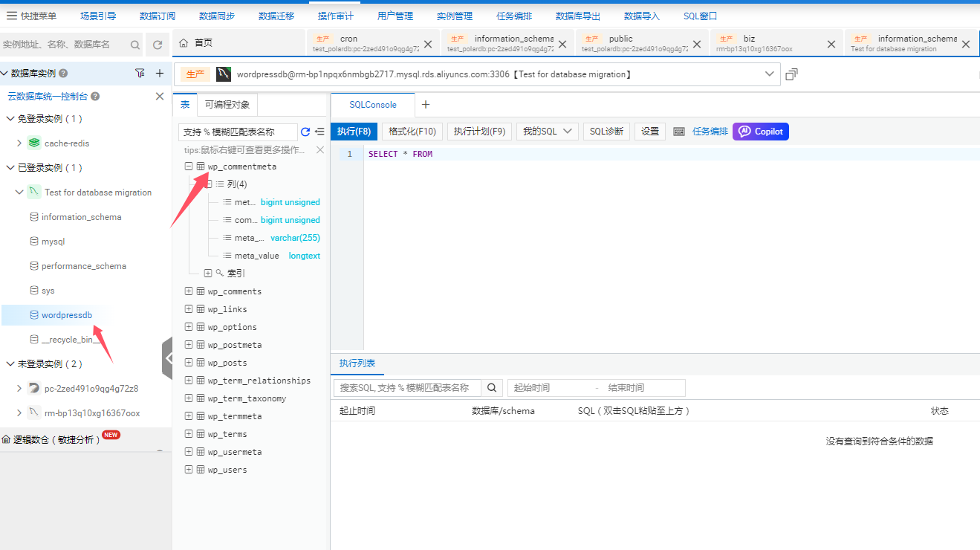This screenshot has width=980, height=550.
Task: Add a new SQLConsole tab
Action: 426,105
